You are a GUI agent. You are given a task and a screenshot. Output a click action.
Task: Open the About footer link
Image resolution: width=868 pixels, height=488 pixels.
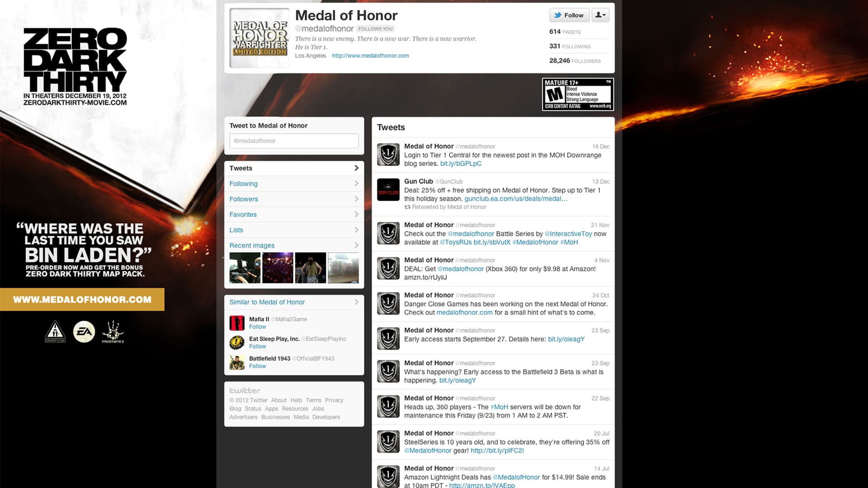pyautogui.click(x=279, y=400)
